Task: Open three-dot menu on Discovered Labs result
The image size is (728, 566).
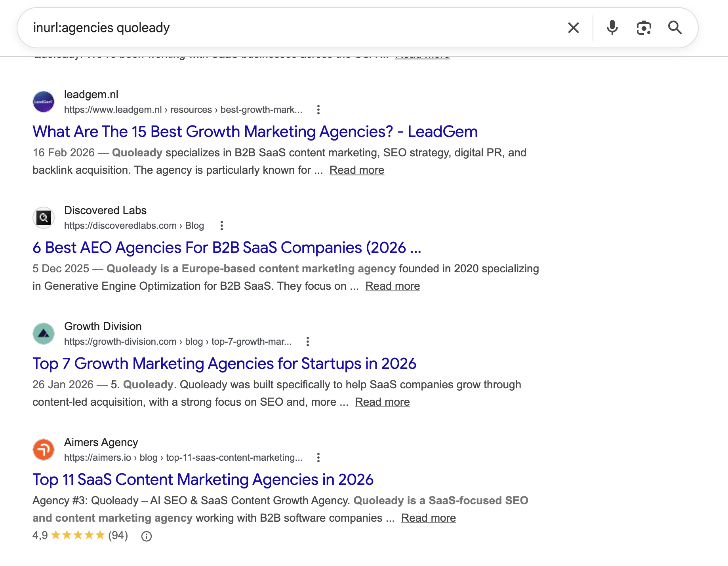Action: click(221, 225)
